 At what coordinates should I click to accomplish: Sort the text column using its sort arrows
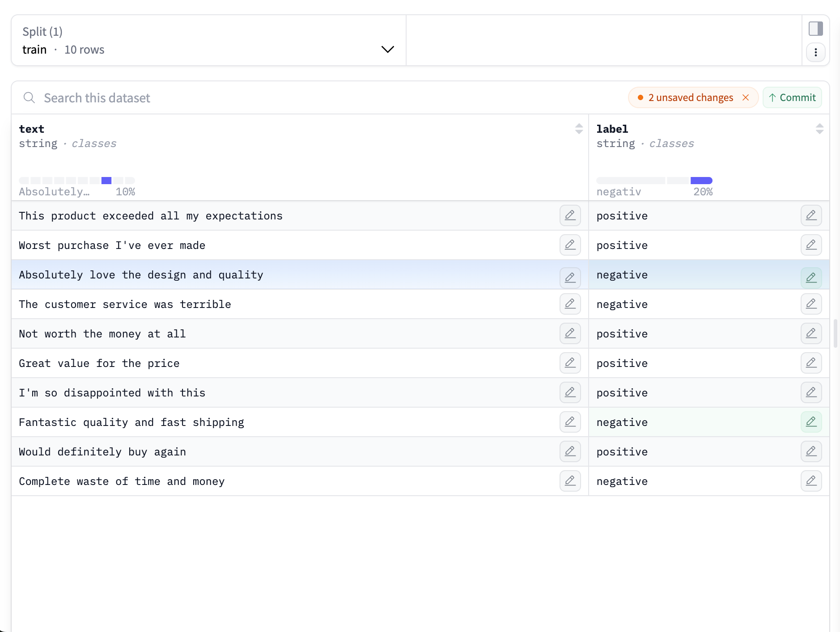(x=578, y=129)
